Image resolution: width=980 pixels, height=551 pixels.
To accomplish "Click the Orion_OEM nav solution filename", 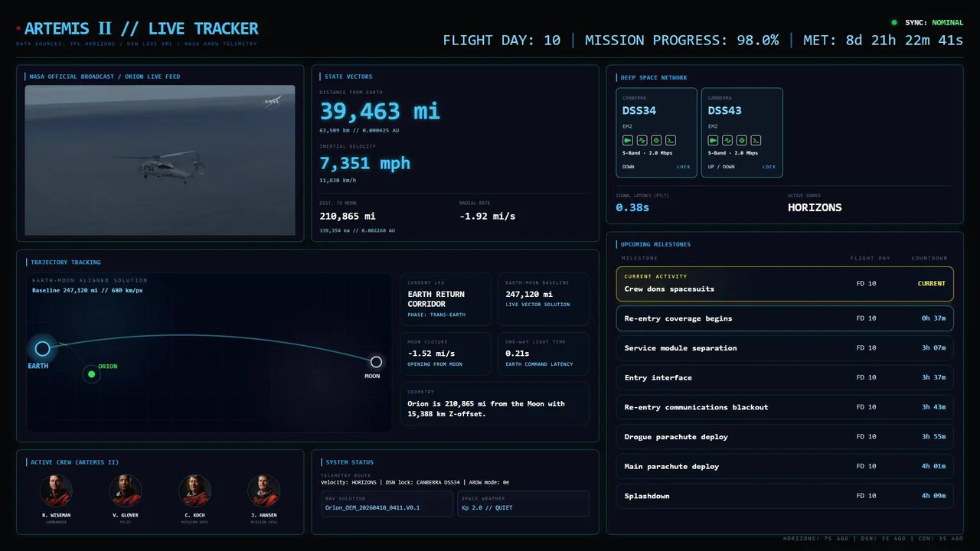I will coord(372,507).
